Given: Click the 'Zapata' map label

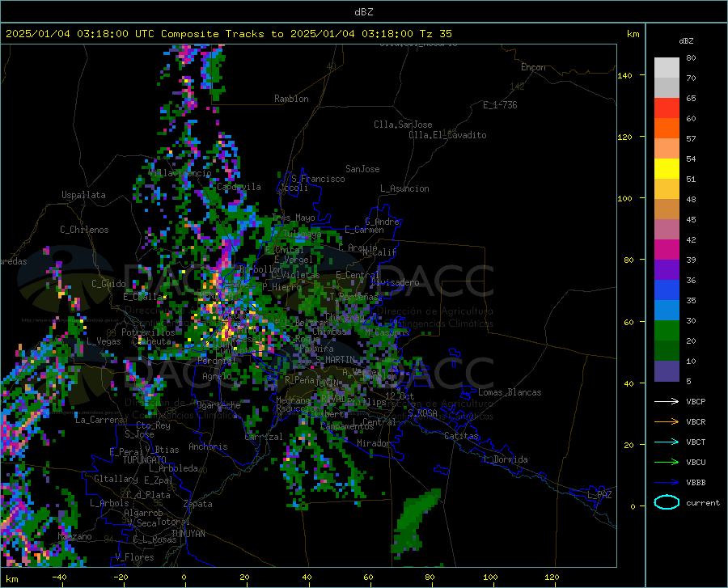Looking at the screenshot, I should (198, 504).
